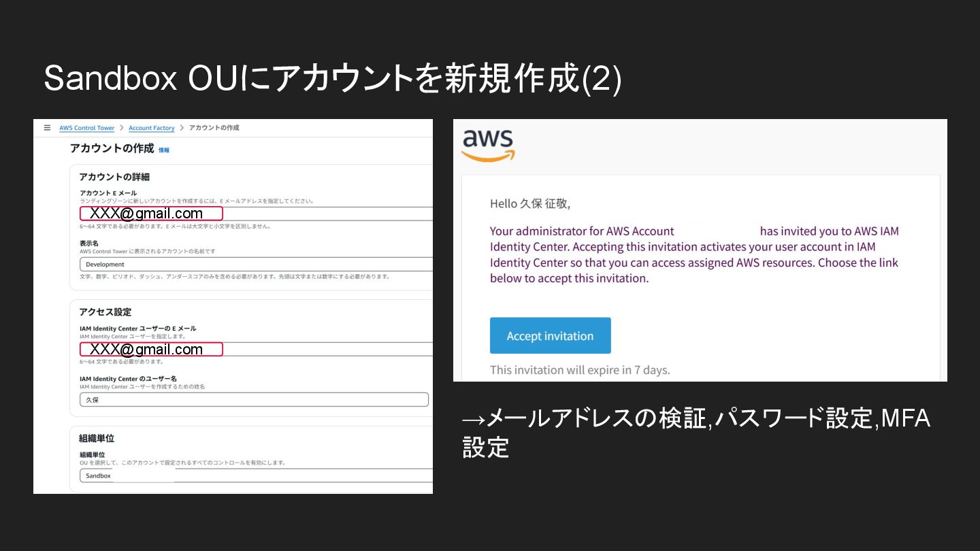
Task: Click the Hello 久保 征敬 greeting text
Action: pos(530,203)
